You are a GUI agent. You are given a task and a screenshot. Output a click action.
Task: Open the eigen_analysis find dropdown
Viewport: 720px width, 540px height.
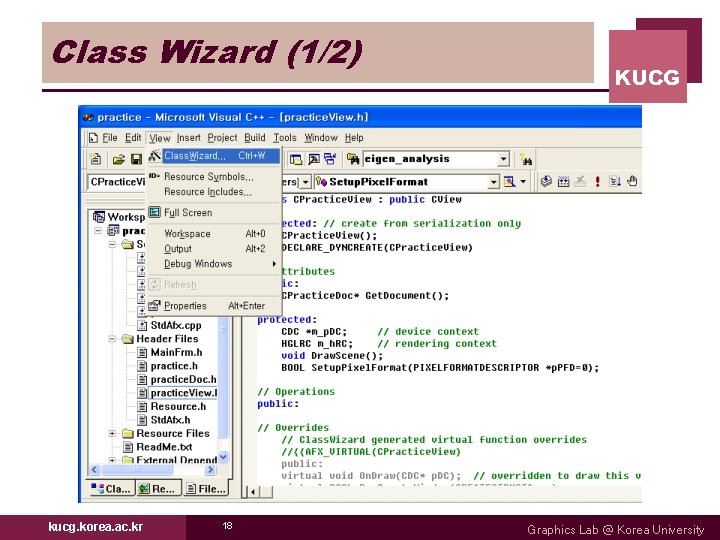[504, 159]
